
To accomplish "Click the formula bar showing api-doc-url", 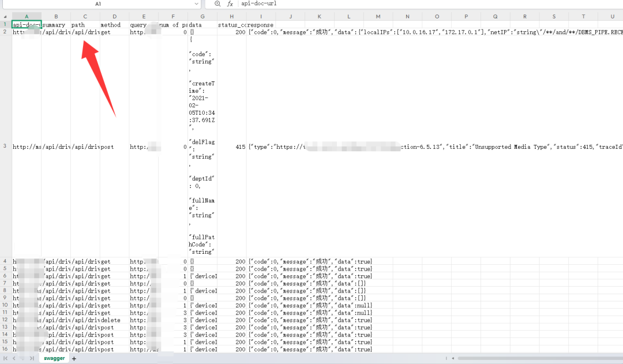I will (x=430, y=3).
